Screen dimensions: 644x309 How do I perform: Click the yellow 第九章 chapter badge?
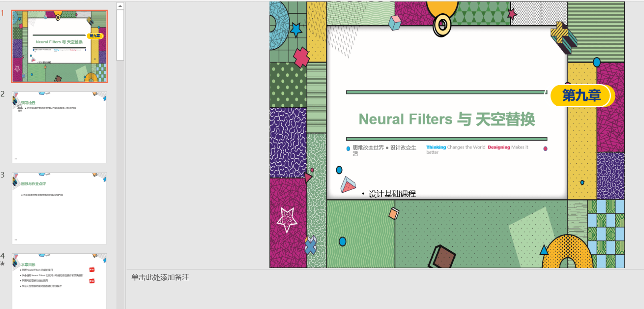point(581,96)
